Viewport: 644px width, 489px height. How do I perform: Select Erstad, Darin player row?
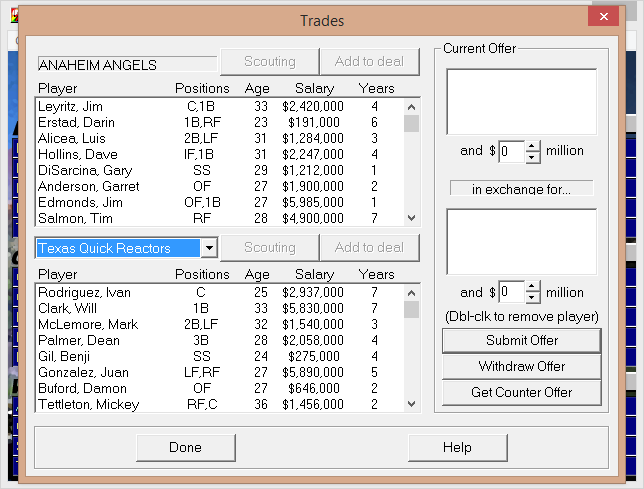tap(220, 122)
